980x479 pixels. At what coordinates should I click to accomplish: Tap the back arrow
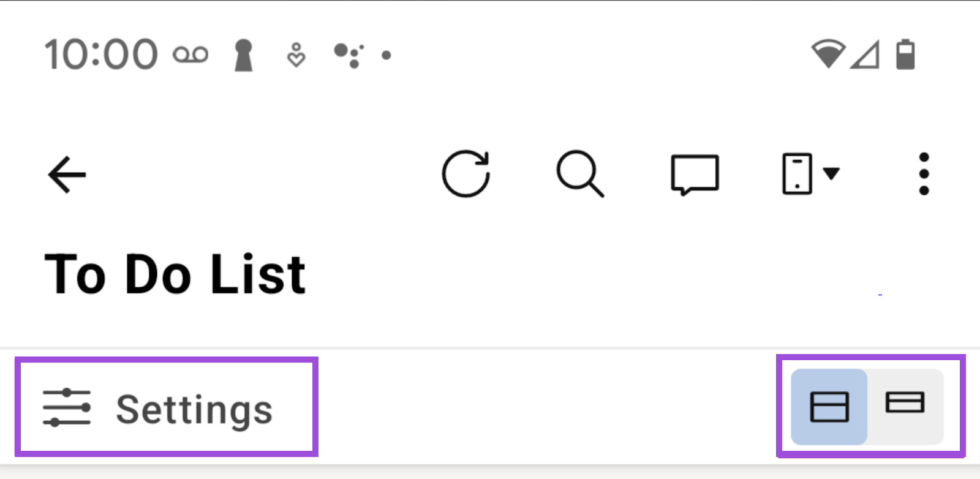[x=66, y=174]
